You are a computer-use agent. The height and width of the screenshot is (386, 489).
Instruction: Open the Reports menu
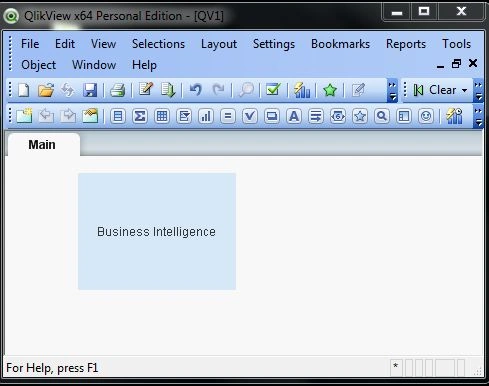(x=406, y=44)
